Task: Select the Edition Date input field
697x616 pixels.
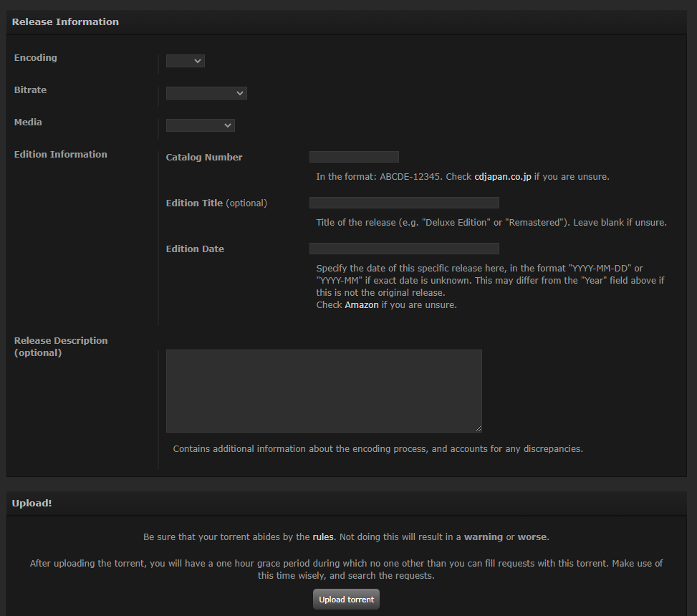Action: click(x=404, y=249)
